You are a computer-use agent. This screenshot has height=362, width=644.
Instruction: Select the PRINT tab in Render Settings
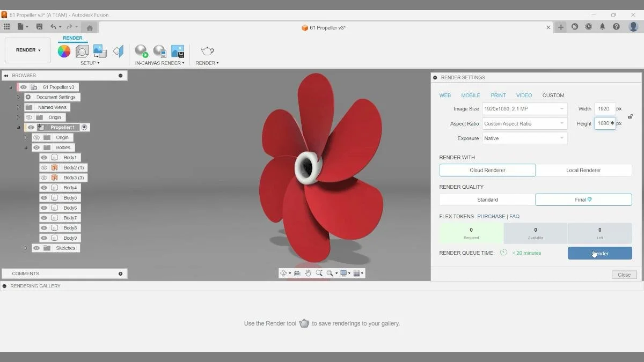pyautogui.click(x=498, y=95)
